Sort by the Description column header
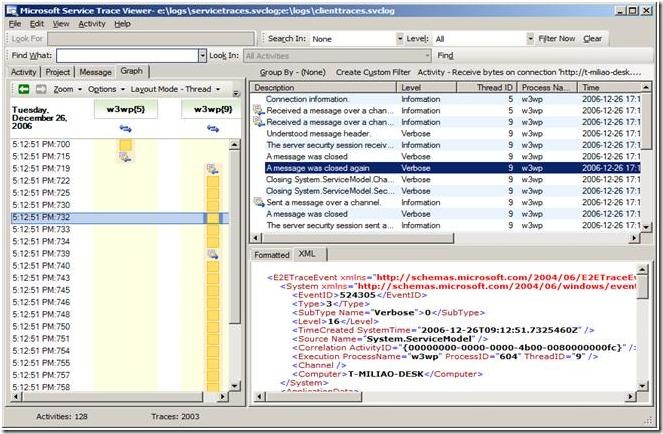 (323, 88)
